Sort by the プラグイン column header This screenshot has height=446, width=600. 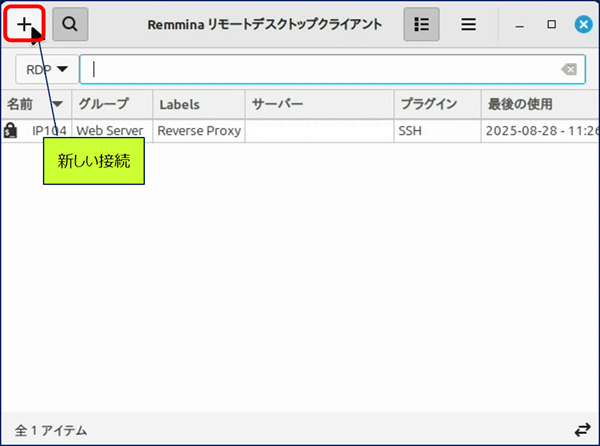click(437, 104)
